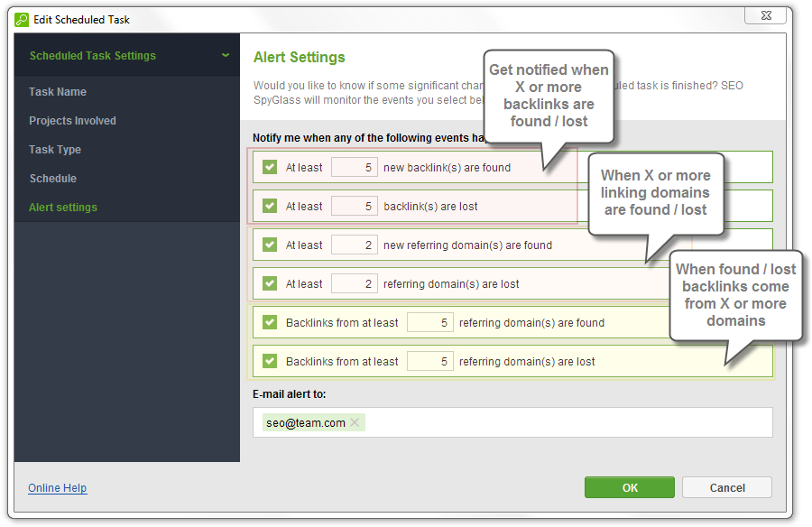This screenshot has width=812, height=527.
Task: Toggle the At least referring domain(s) are lost checkbox
Action: (x=270, y=283)
